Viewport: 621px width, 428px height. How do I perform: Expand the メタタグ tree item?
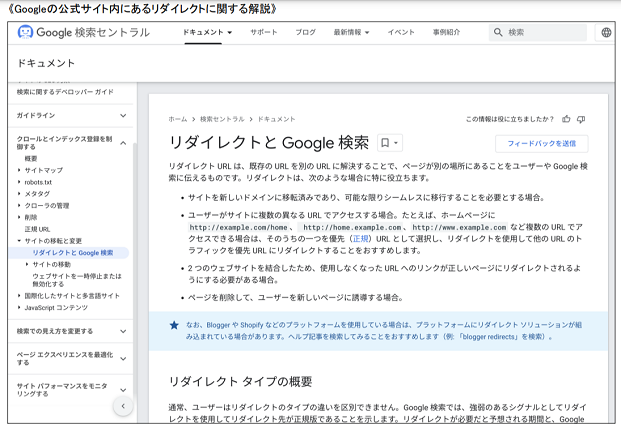pyautogui.click(x=19, y=194)
